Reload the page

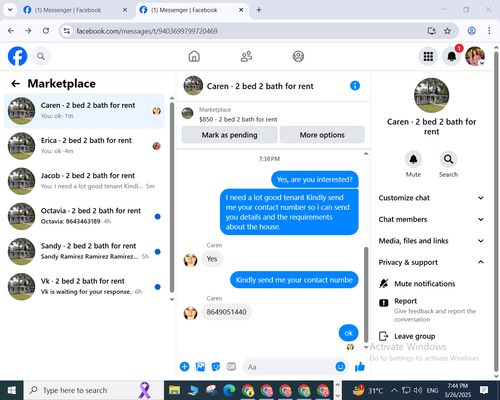[46, 31]
